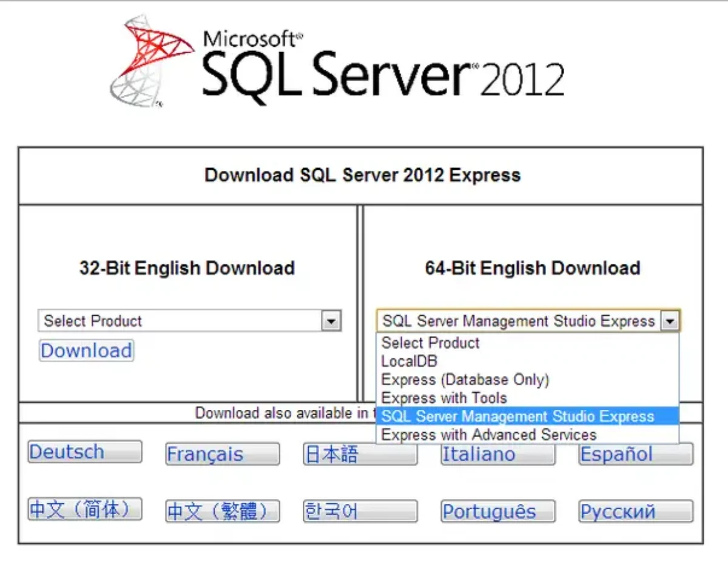
Task: Click the Simplified Chinese 中文（简体） button
Action: pos(85,510)
